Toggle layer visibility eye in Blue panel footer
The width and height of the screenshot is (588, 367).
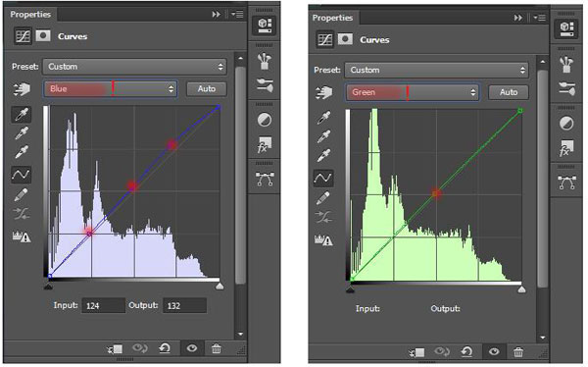(192, 348)
